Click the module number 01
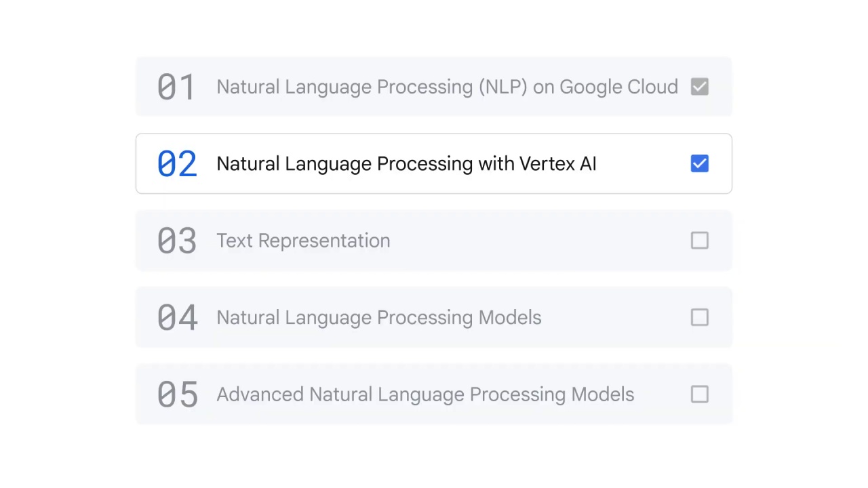Screen dimensions: 868x488 pyautogui.click(x=176, y=87)
